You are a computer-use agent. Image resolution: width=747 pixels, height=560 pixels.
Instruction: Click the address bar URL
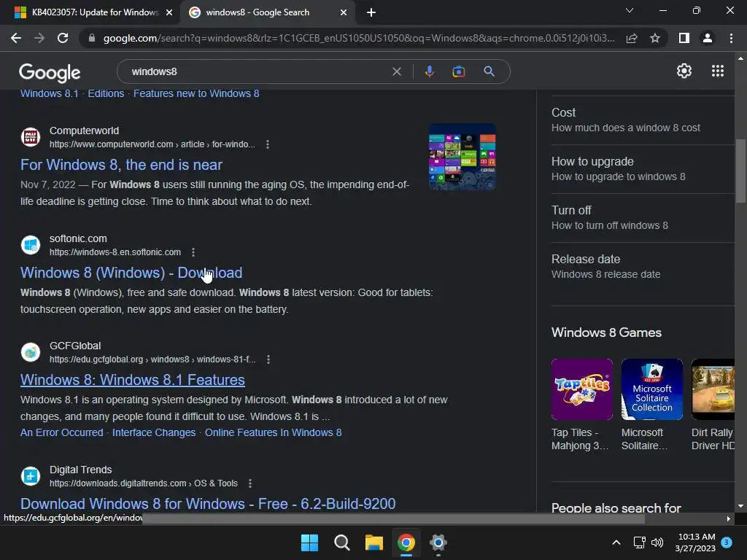click(x=358, y=38)
